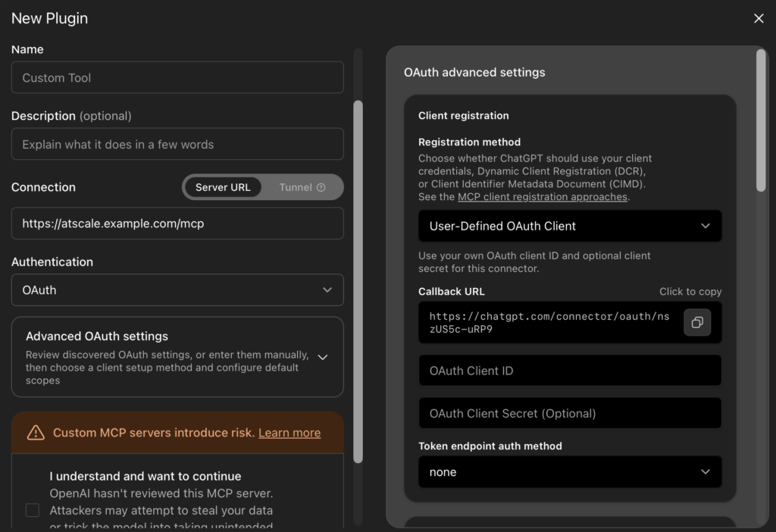Copy the Callback URL with copy icon
Image resolution: width=776 pixels, height=532 pixels.
697,322
